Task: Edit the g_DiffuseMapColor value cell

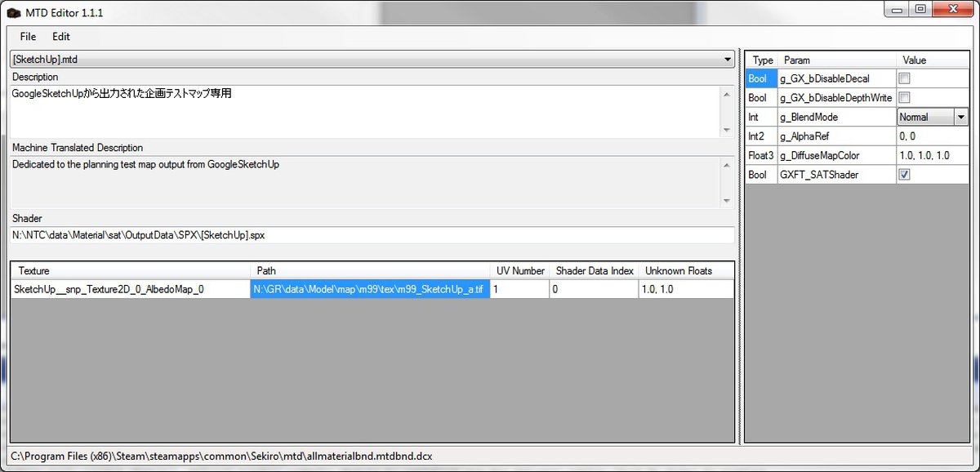Action: [x=932, y=155]
